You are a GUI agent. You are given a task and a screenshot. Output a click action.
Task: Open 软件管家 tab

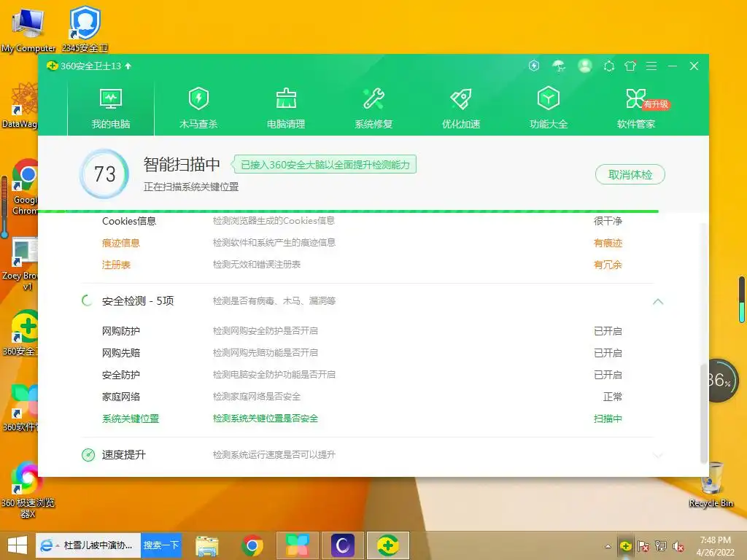636,109
